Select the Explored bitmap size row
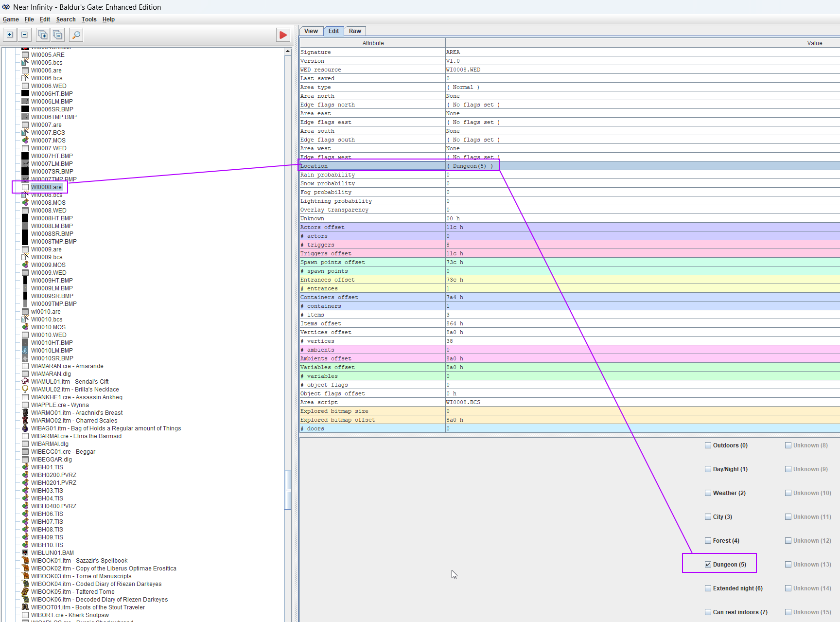 (x=570, y=411)
